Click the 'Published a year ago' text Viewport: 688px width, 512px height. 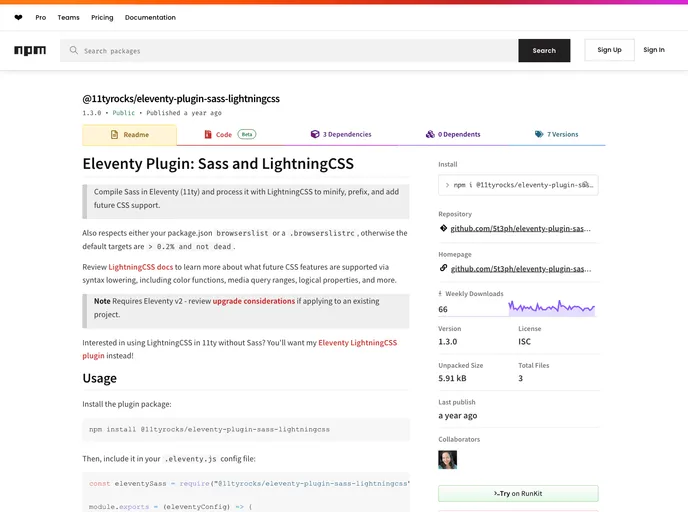[184, 113]
